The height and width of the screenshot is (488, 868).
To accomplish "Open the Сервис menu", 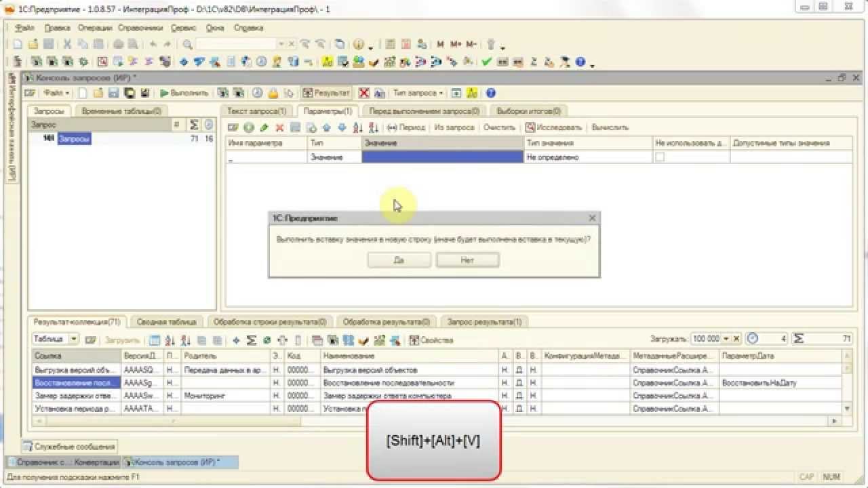I will [x=184, y=28].
